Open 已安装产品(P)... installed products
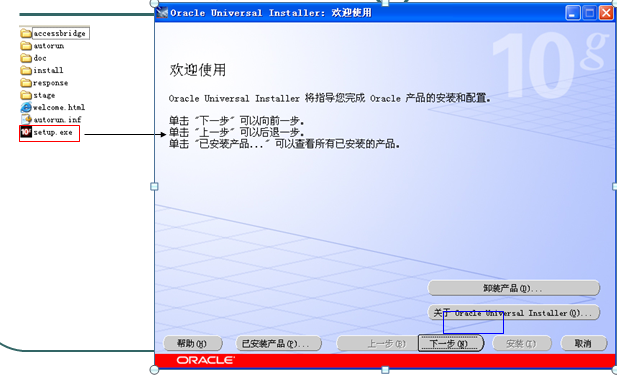 (278, 344)
